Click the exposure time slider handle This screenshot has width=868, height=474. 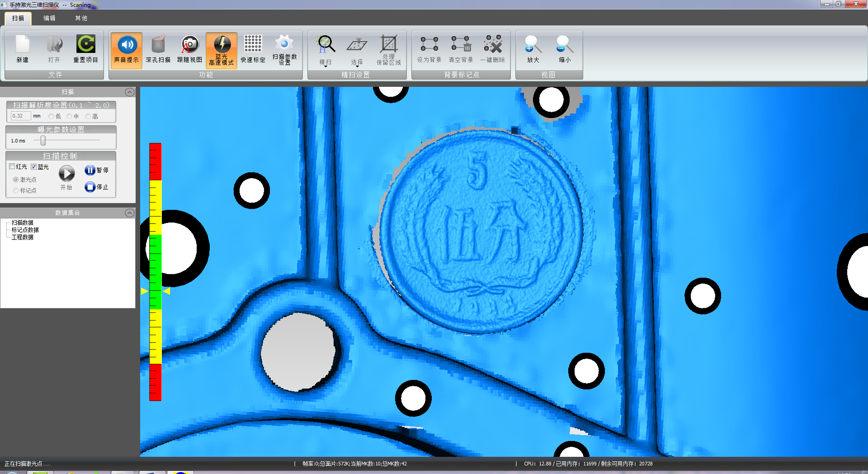tap(43, 141)
